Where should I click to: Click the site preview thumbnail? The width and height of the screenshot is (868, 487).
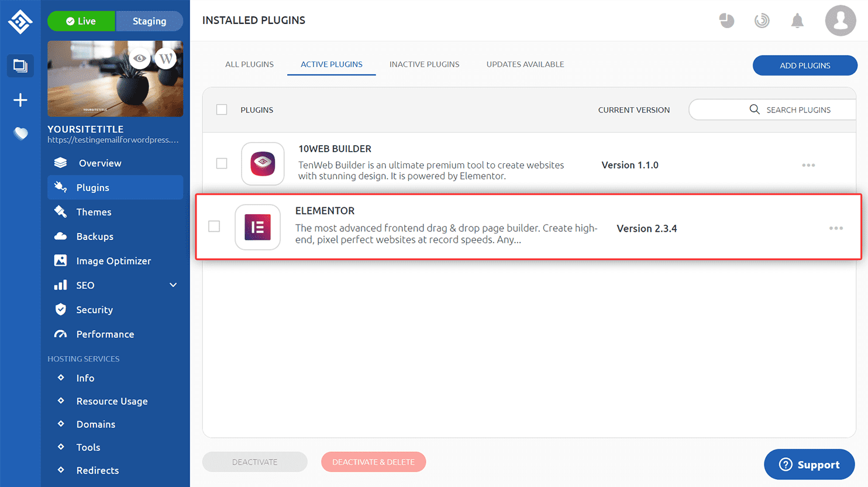(115, 78)
